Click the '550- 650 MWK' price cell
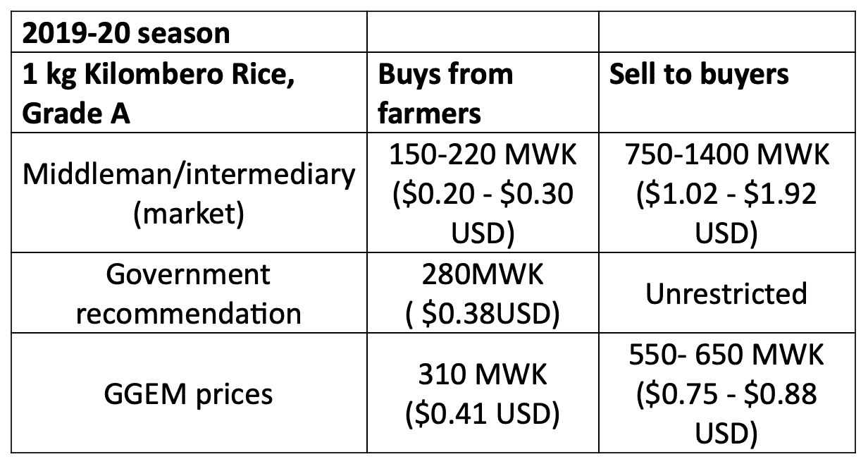Viewport: 868px width, 464px height. [x=728, y=393]
